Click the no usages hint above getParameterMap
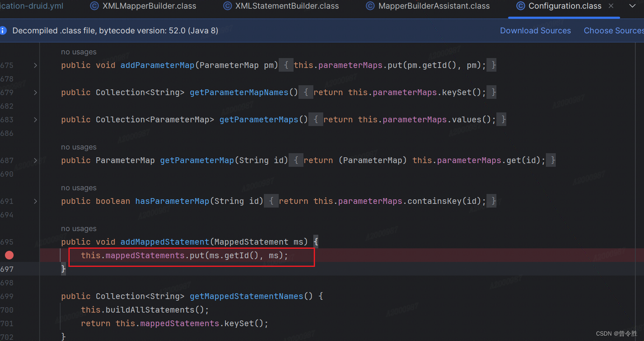Image resolution: width=644 pixels, height=341 pixels. (x=79, y=147)
